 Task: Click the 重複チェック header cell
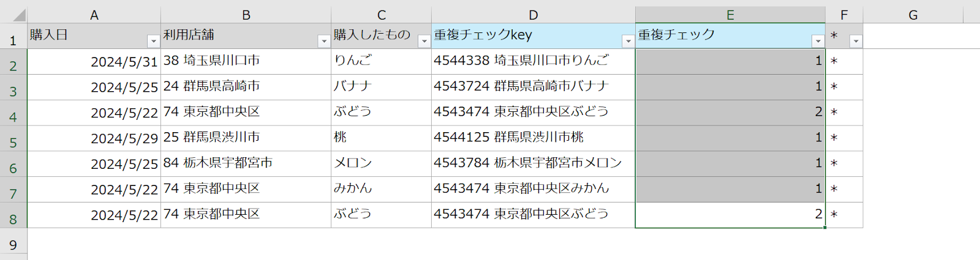click(730, 37)
